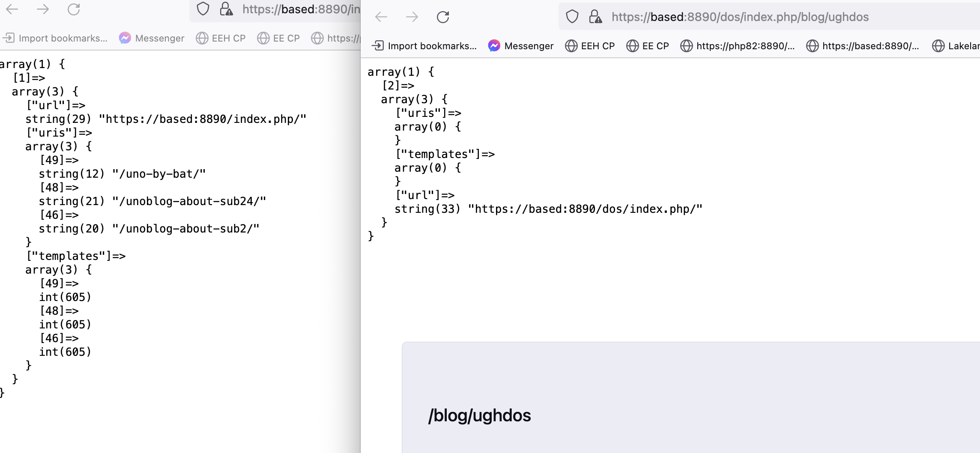Reload the /blog/ughdos page in the right window
The width and height of the screenshot is (980, 453).
pos(443,17)
